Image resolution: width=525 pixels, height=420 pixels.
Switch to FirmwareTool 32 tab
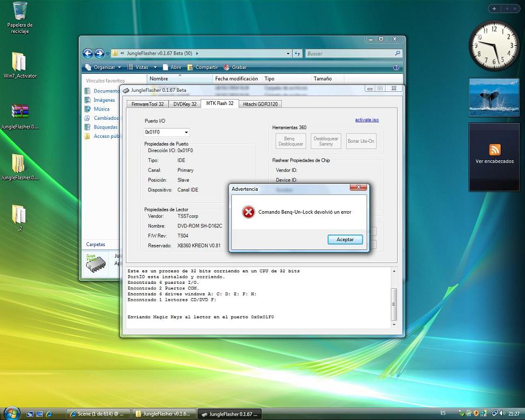[x=148, y=104]
